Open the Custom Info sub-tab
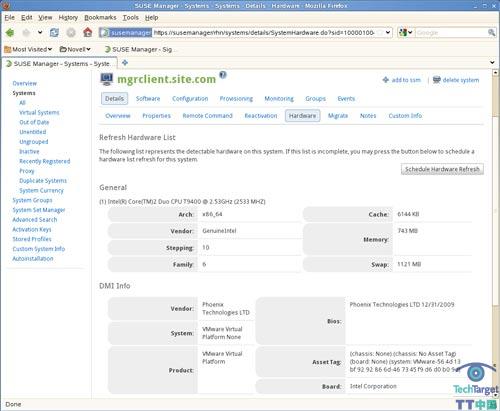Image resolution: width=500 pixels, height=411 pixels. tap(405, 116)
